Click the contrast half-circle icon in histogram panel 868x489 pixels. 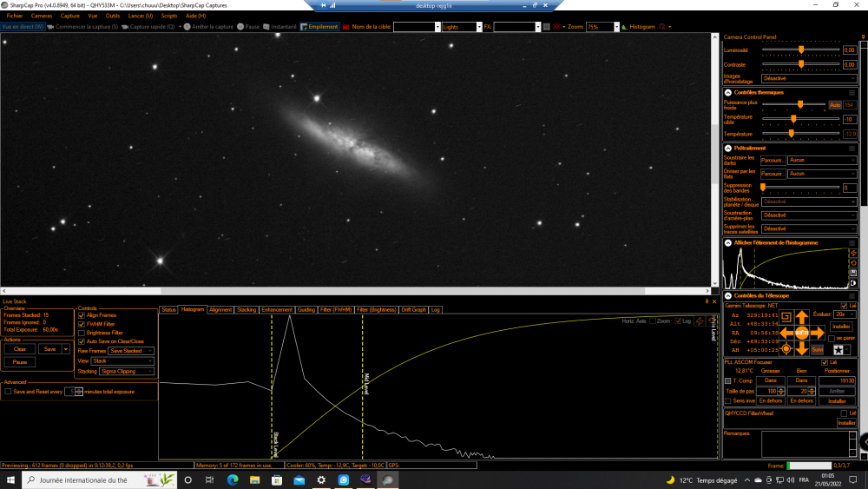853,283
